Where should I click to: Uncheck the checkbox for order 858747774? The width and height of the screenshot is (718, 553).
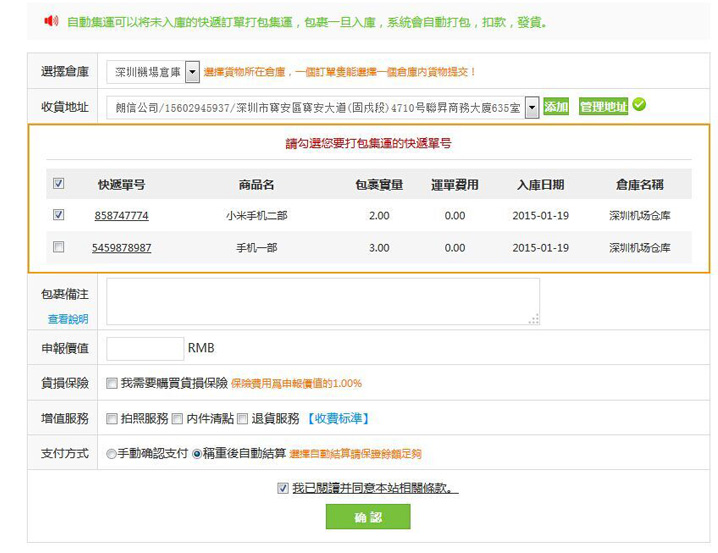click(59, 215)
